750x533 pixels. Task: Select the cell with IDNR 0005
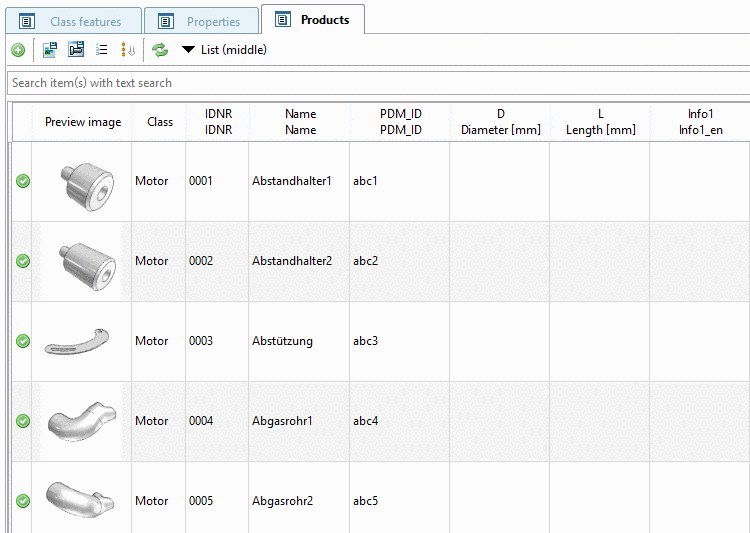pos(217,498)
